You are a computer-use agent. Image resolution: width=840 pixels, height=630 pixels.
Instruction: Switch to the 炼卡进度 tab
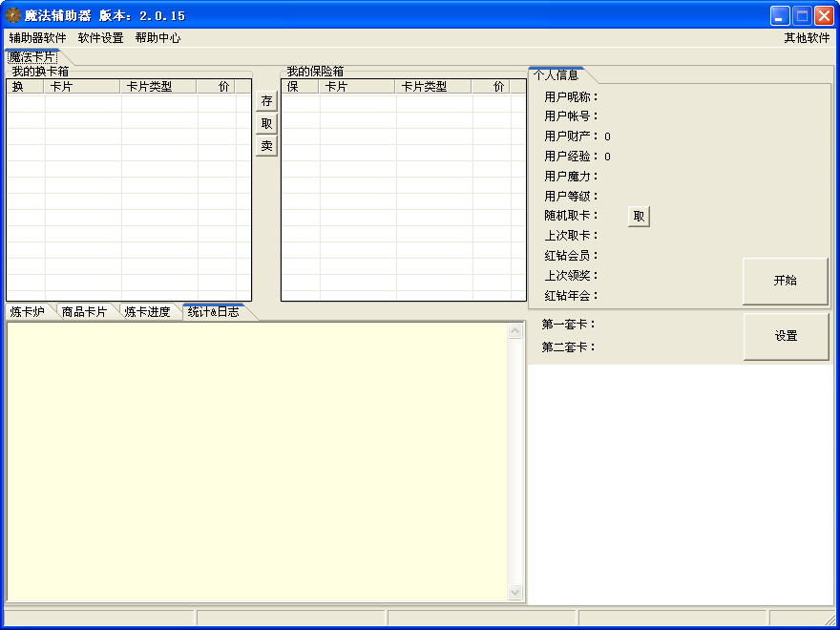point(147,312)
